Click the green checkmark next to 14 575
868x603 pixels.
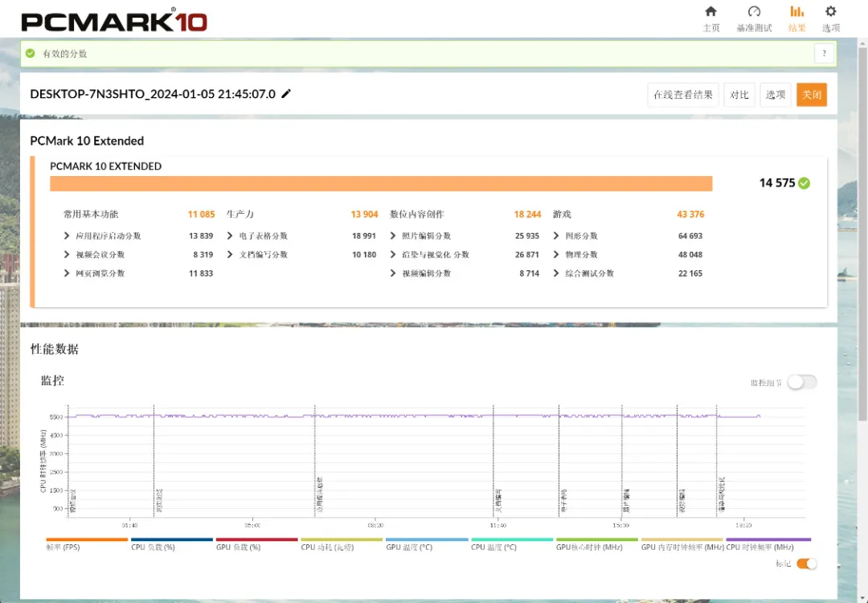pyautogui.click(x=805, y=183)
